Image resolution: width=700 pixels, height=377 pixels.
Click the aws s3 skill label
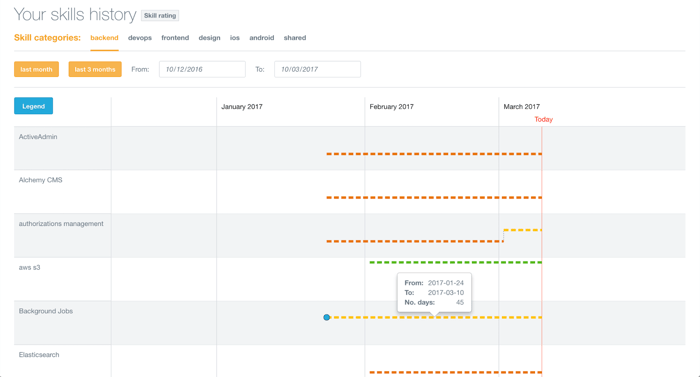pyautogui.click(x=29, y=268)
